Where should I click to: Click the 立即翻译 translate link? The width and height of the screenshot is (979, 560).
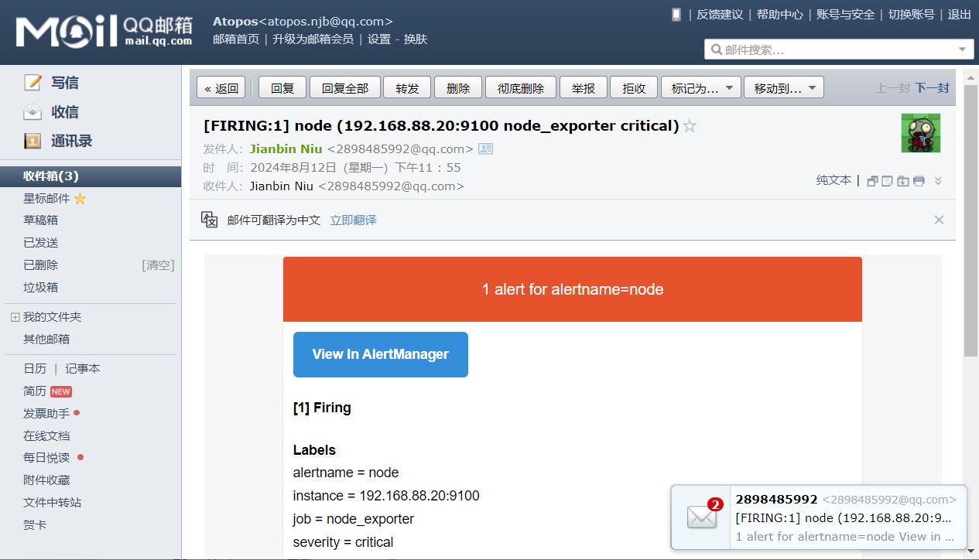353,220
